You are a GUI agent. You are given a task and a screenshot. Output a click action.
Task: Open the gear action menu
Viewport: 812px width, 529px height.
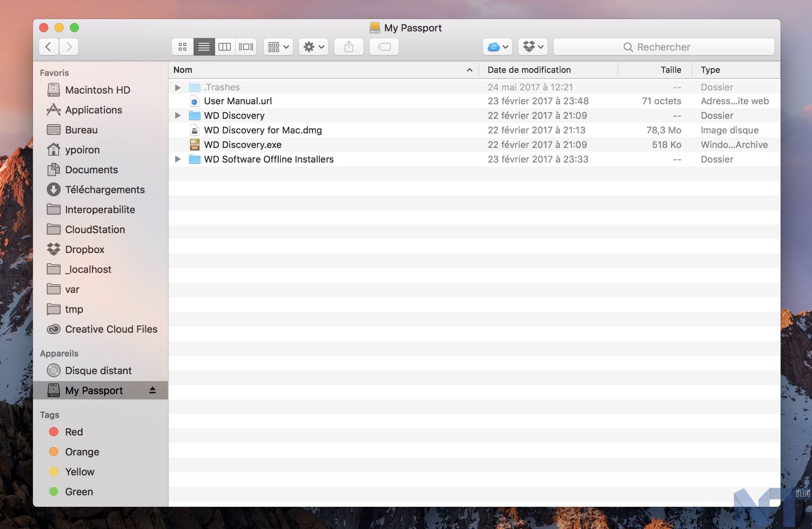(x=314, y=47)
